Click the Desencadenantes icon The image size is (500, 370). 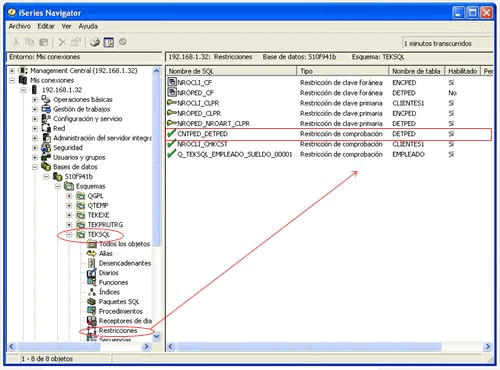click(91, 263)
